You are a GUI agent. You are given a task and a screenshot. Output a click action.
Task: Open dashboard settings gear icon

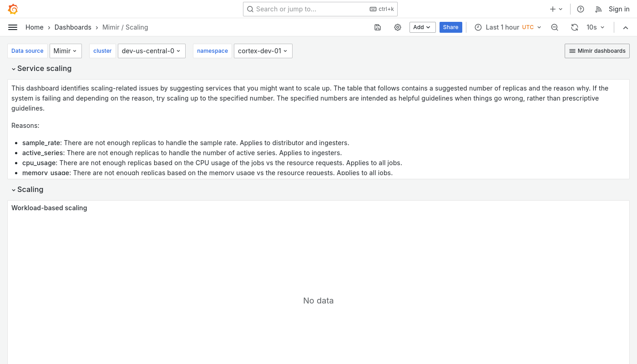pyautogui.click(x=398, y=27)
